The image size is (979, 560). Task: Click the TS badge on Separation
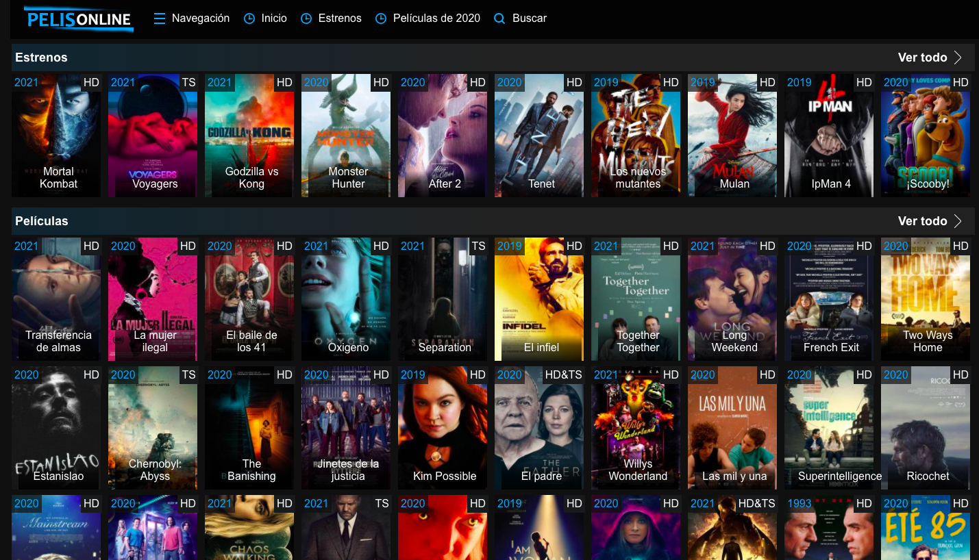478,246
